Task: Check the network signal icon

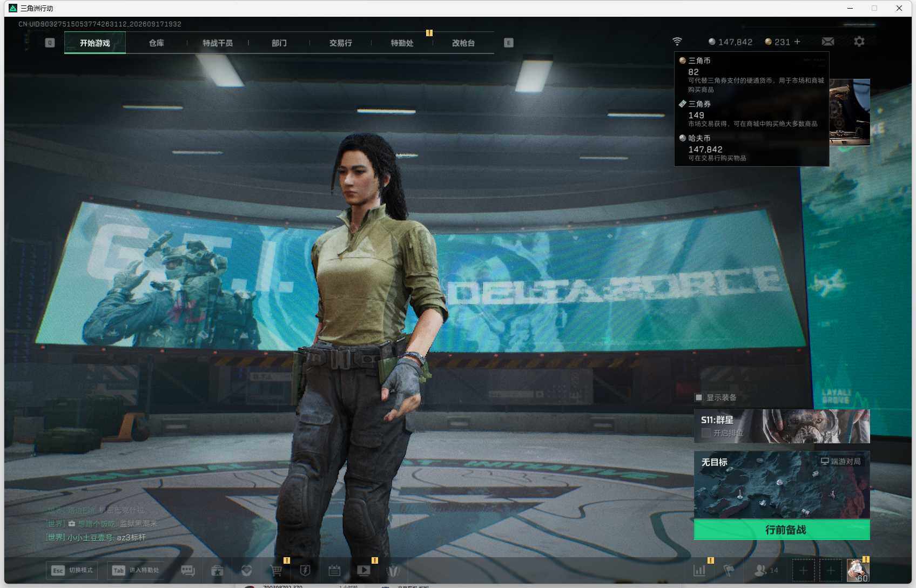Action: point(677,42)
